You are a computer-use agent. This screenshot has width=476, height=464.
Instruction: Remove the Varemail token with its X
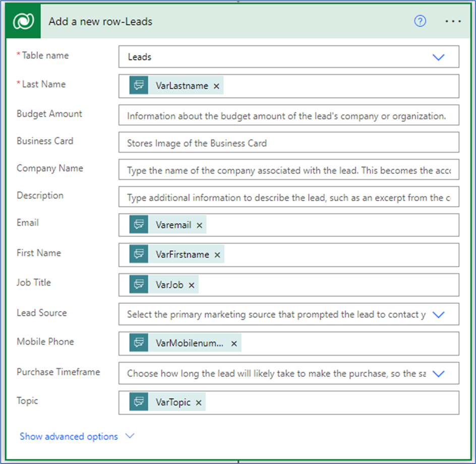(x=199, y=225)
